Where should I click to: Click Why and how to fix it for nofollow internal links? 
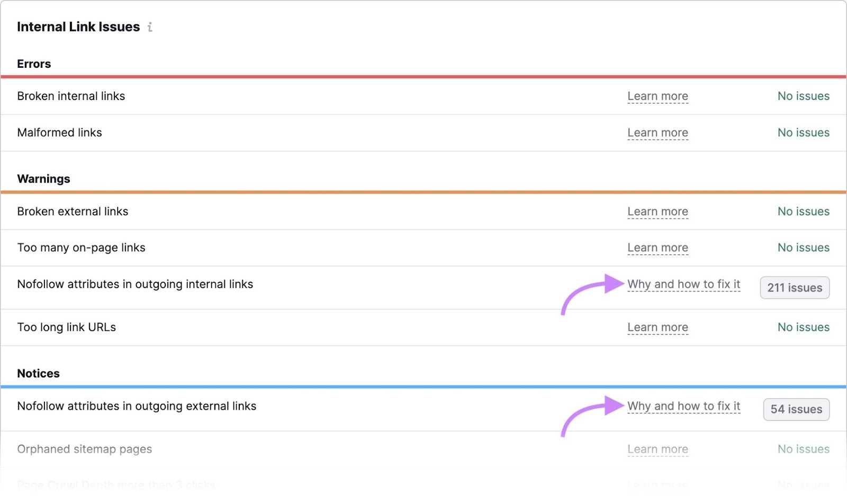[x=683, y=284]
